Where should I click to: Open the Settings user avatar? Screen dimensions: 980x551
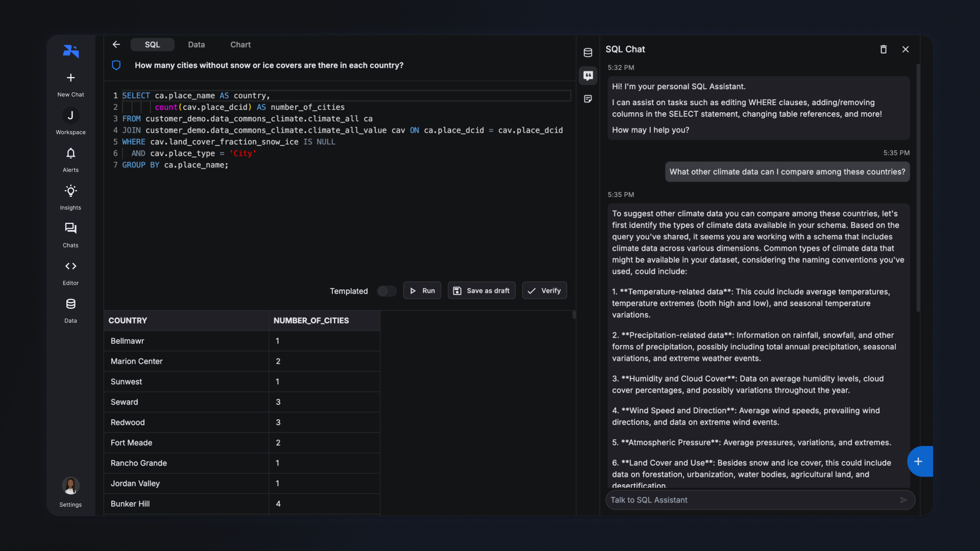pos(70,486)
